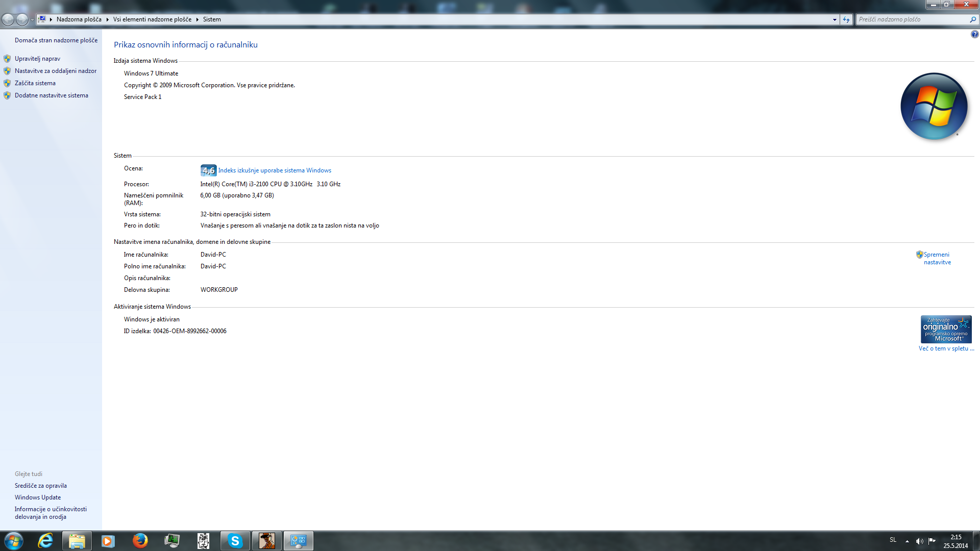Open Windows Explorer folder taskbar icon
The height and width of the screenshot is (551, 980).
click(77, 541)
